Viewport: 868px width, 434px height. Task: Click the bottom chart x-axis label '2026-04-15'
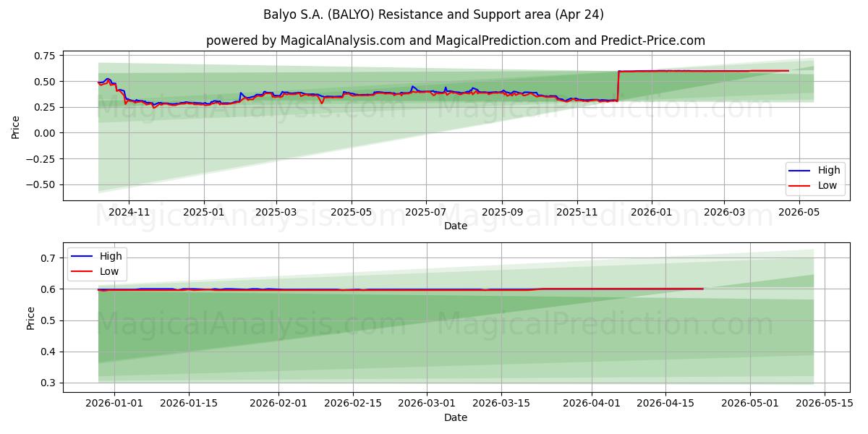point(667,404)
